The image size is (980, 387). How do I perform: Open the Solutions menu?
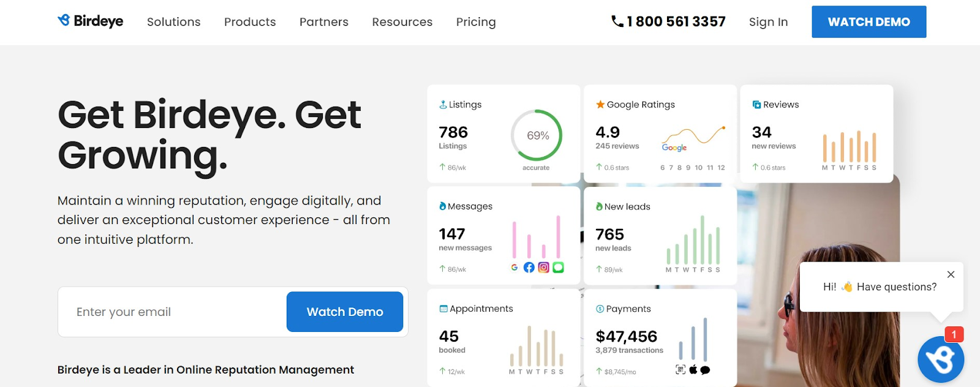click(x=173, y=22)
